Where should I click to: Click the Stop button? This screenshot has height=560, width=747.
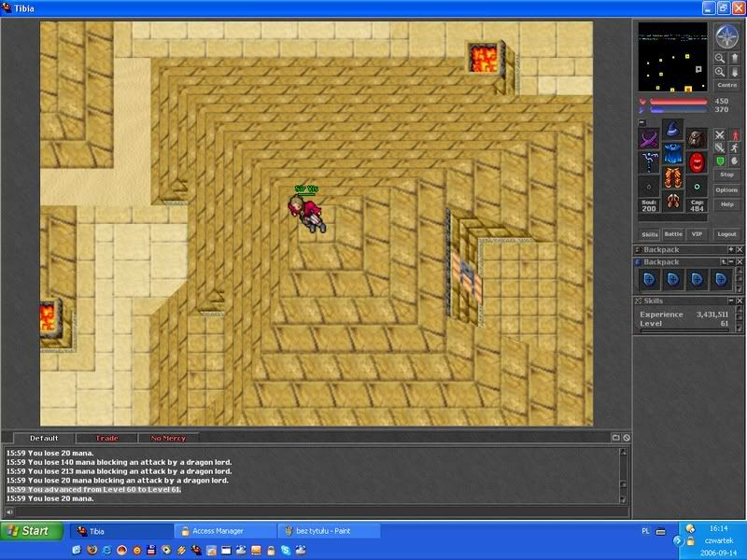727,175
